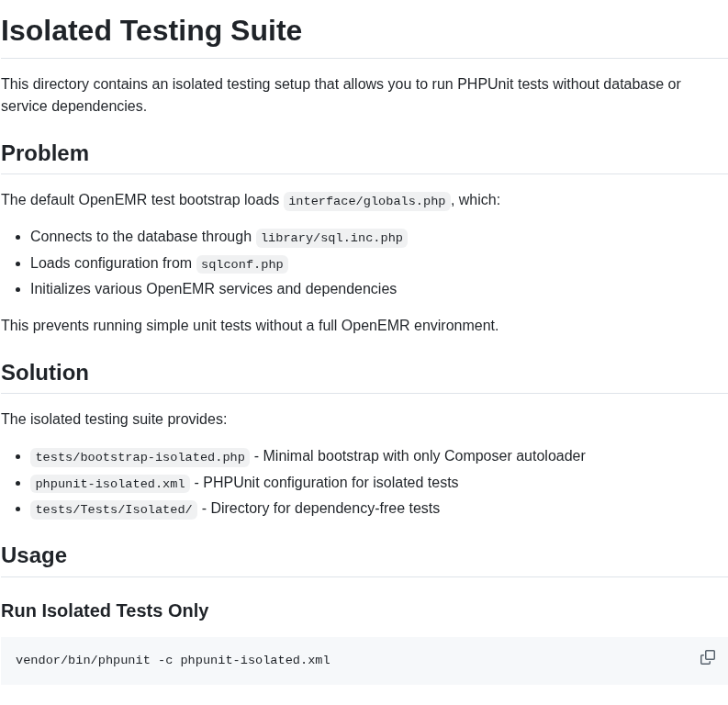This screenshot has height=705, width=728.
Task: Click the 'vendor/bin/phpunit -c phpunit-isolated.xml' command text
Action: pos(173,660)
